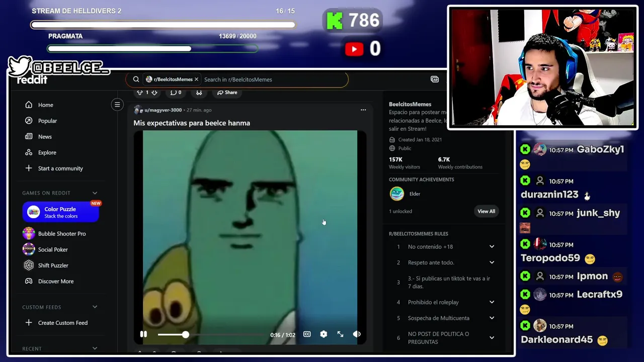The width and height of the screenshot is (644, 362).
Task: Click the rule 3 tiktok ban text
Action: pos(449,282)
